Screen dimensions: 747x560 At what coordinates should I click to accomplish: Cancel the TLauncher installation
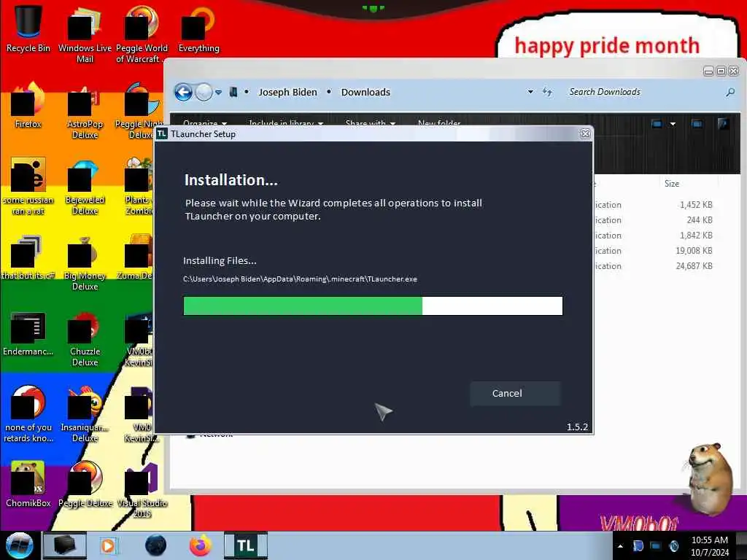point(515,393)
